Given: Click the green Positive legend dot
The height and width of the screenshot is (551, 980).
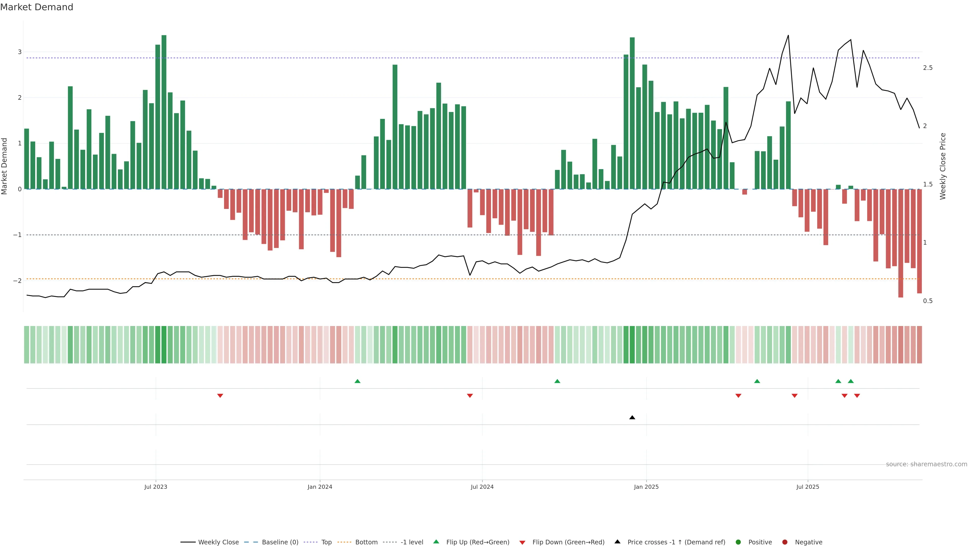Looking at the screenshot, I should tap(738, 542).
